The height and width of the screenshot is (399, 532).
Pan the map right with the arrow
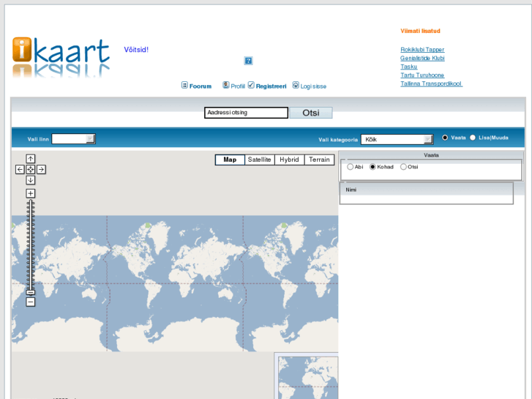pyautogui.click(x=42, y=169)
